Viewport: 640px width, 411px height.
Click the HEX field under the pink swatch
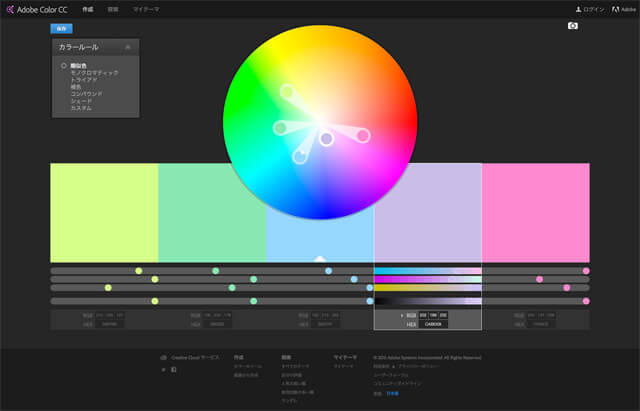point(541,324)
